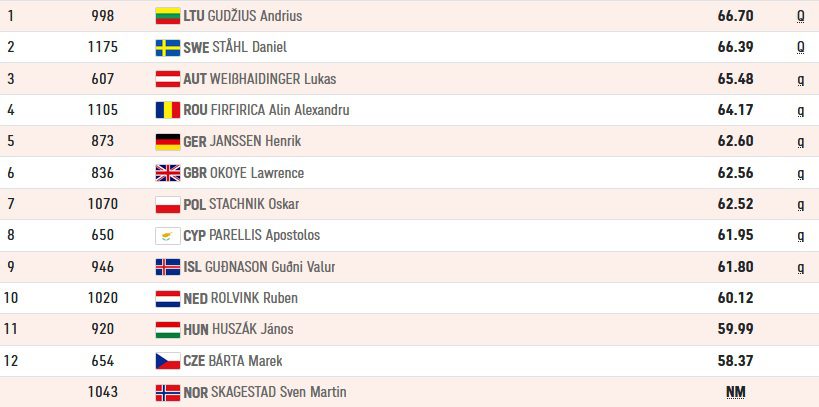Click the Lithuania flag icon
The height and width of the screenshot is (407, 819).
(x=168, y=16)
